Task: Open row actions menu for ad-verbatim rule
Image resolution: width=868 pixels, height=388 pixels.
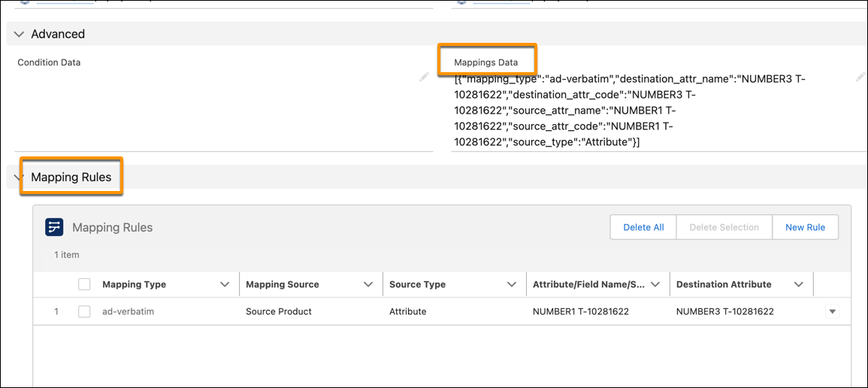Action: (832, 311)
